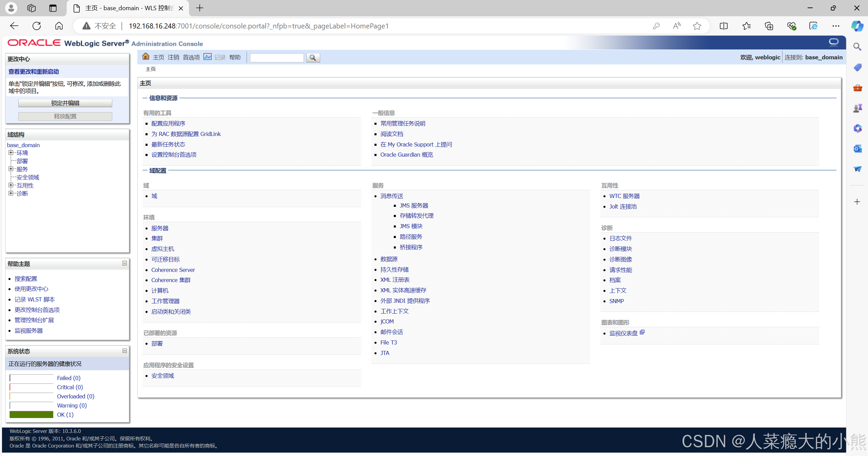868x456 pixels.
Task: Click the home icon in console toolbar
Action: 146,57
